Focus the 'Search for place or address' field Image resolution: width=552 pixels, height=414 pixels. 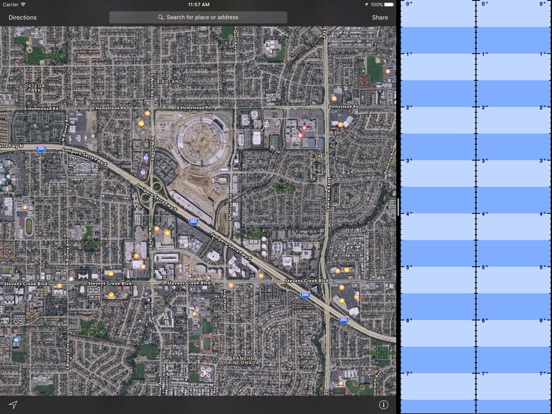click(198, 17)
